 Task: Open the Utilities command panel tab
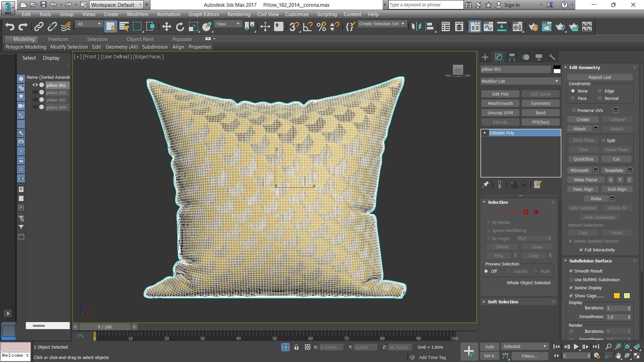[x=552, y=57]
